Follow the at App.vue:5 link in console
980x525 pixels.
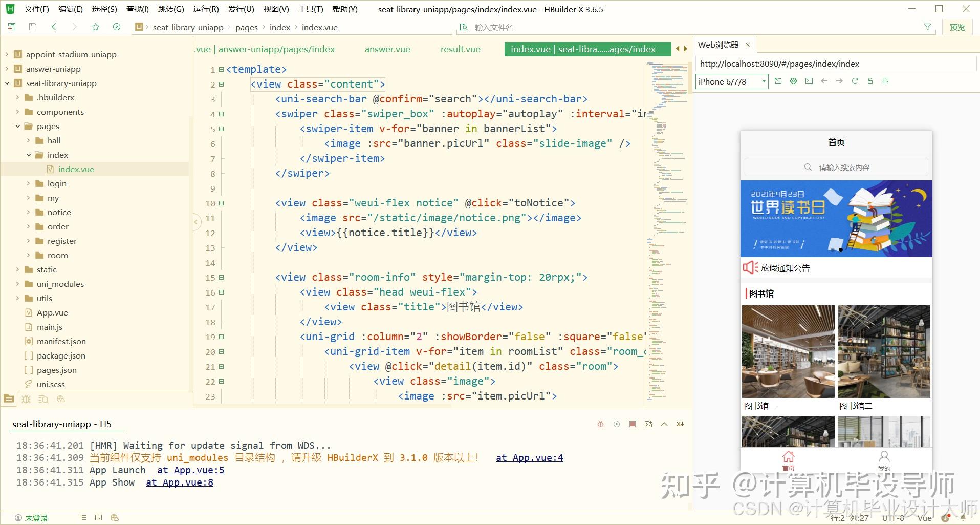pyautogui.click(x=190, y=470)
